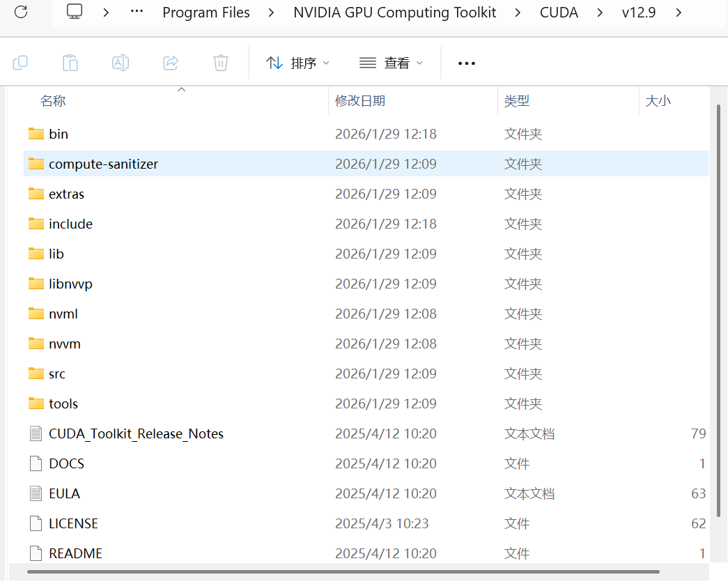Select the nvvm folder icon
Screen dimensions: 728x584
pos(36,344)
